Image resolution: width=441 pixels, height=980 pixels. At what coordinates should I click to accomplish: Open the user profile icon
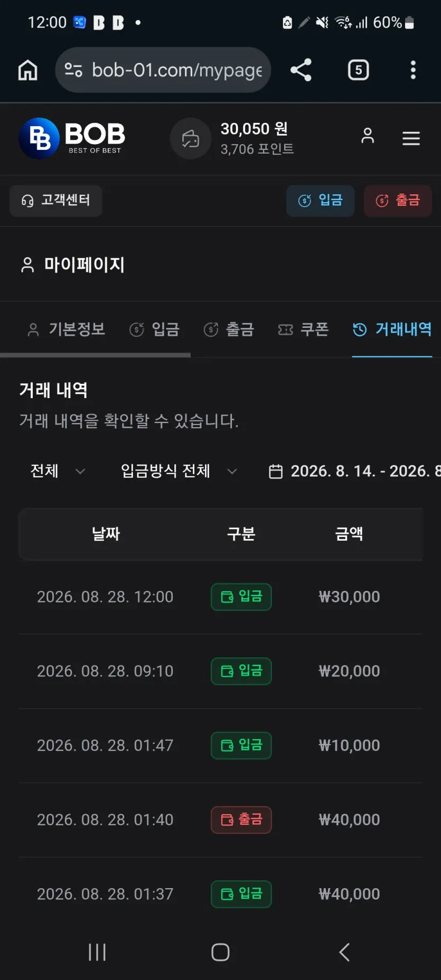click(368, 136)
